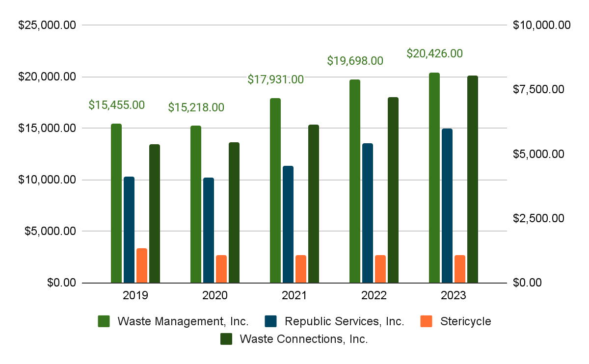Select the 2023 Republic Services bar
The width and height of the screenshot is (589, 364).
click(x=447, y=206)
